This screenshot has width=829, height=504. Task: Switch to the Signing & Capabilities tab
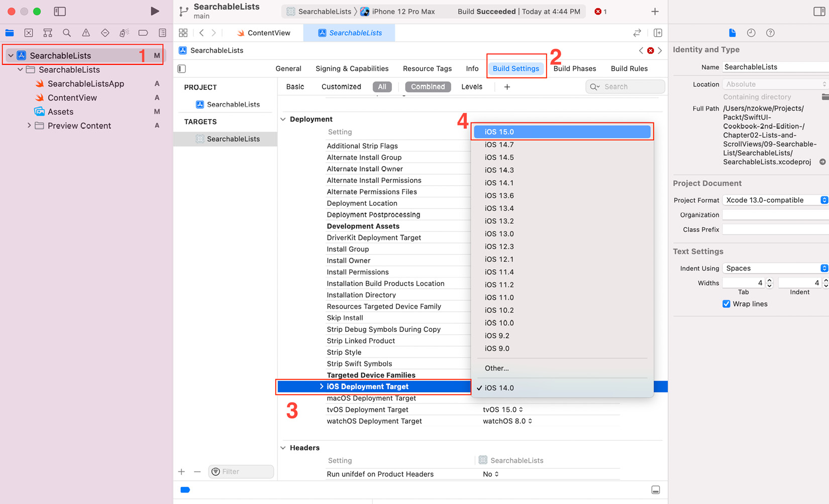[352, 68]
